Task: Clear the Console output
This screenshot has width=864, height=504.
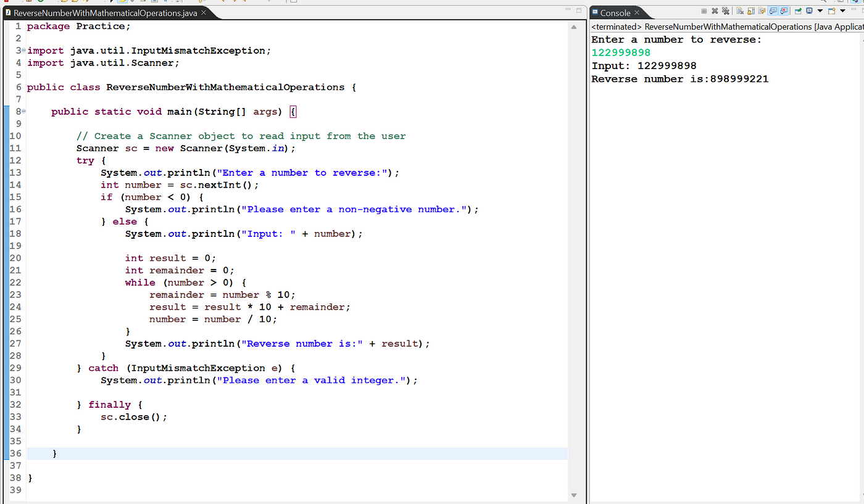Action: point(740,11)
